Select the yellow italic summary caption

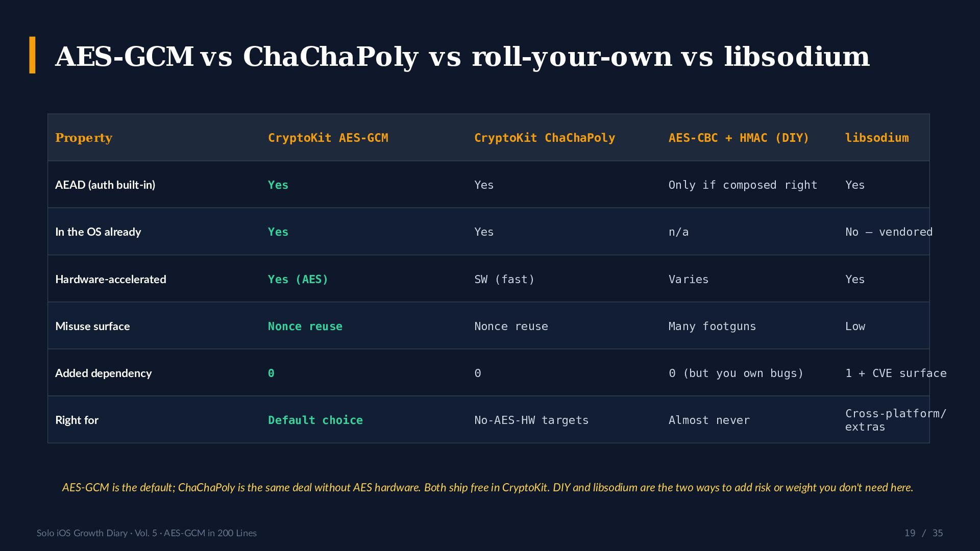coord(487,487)
